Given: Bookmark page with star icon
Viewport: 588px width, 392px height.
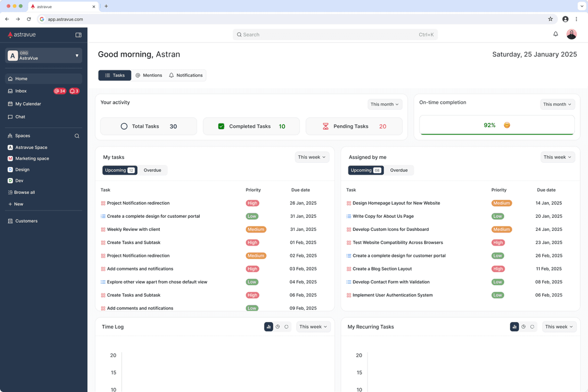Looking at the screenshot, I should [x=550, y=19].
